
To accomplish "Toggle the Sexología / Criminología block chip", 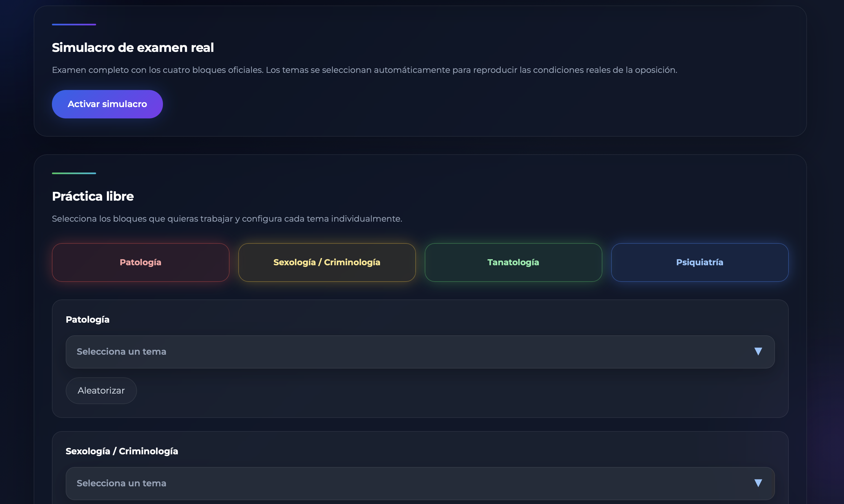I will coord(327,262).
